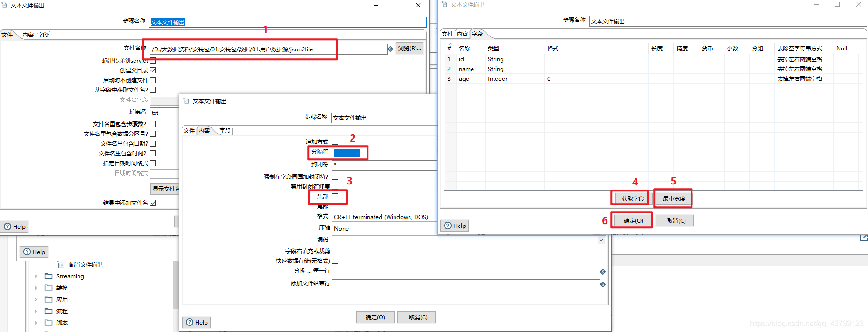Click the 流程 folder icon
The image size is (868, 332).
click(49, 311)
